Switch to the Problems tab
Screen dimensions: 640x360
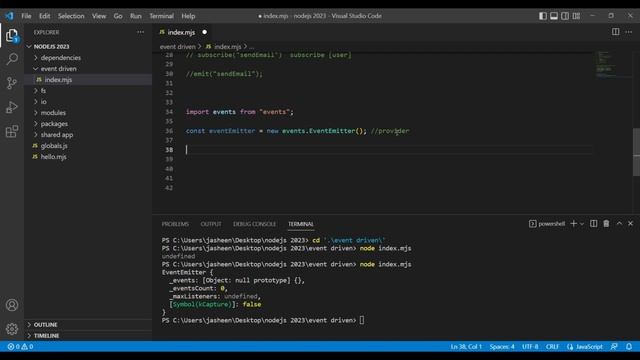175,224
